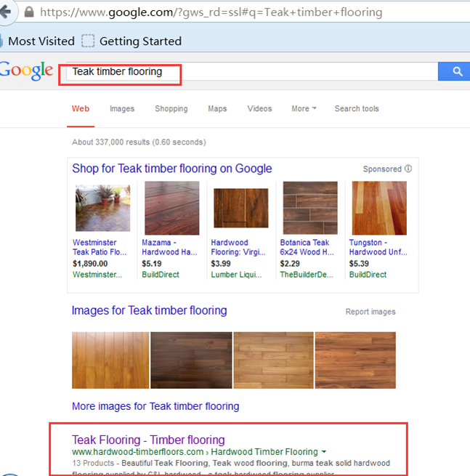Click Hardwood Timber Flooring breadcrumb in result URL
Screen dimensions: 470x476
(264, 452)
